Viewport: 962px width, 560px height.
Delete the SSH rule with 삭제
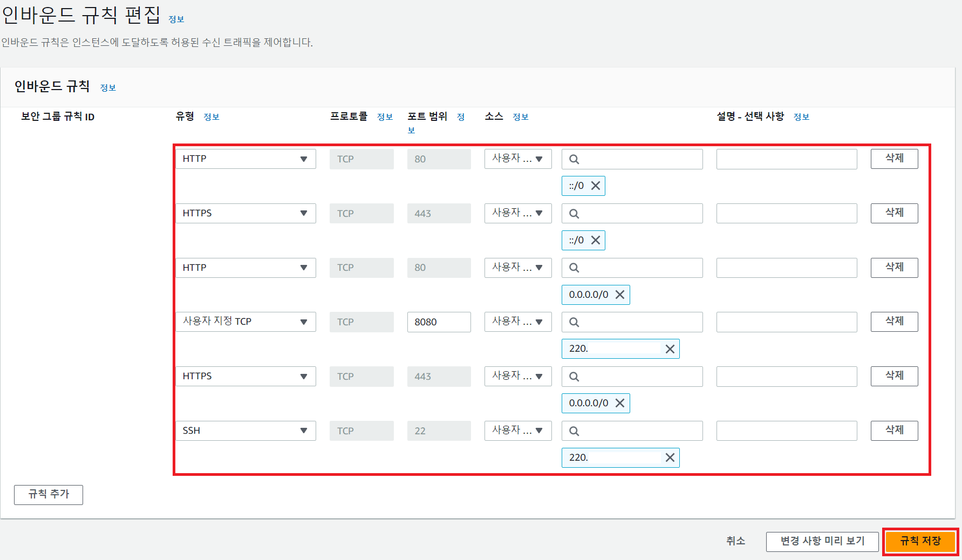point(895,431)
